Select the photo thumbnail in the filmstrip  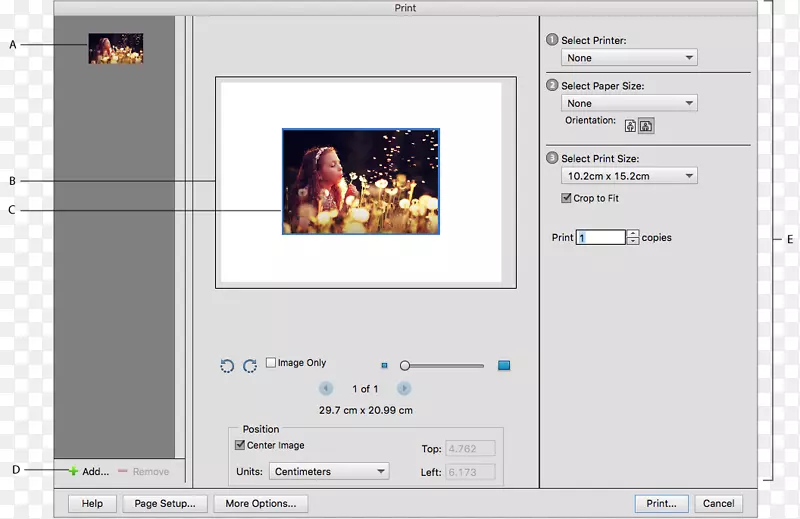[116, 48]
